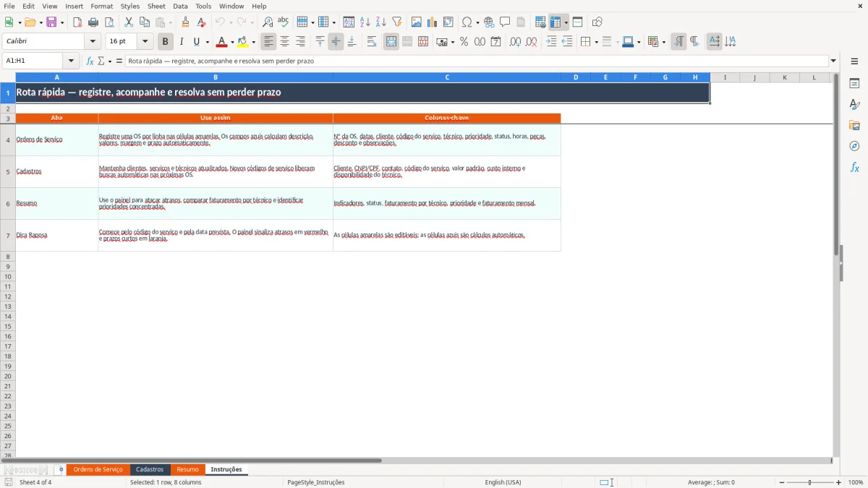868x488 pixels.
Task: Open the Format menu
Action: point(101,6)
